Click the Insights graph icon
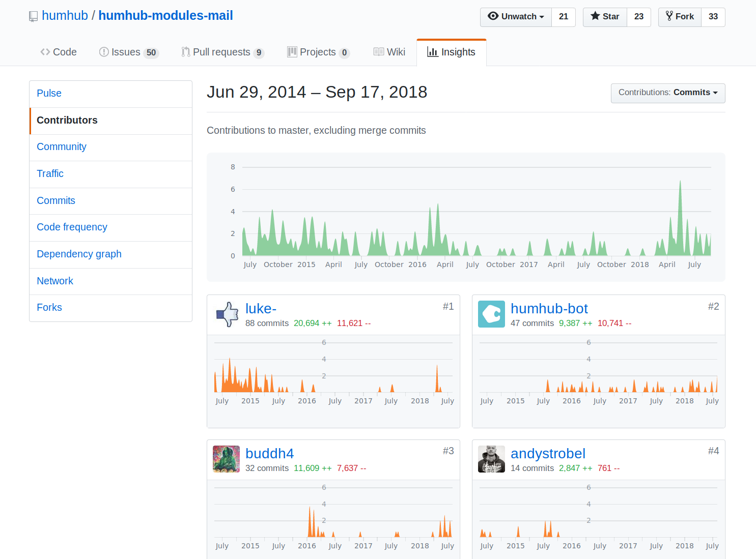Viewport: 756px width, 559px height. pos(433,52)
